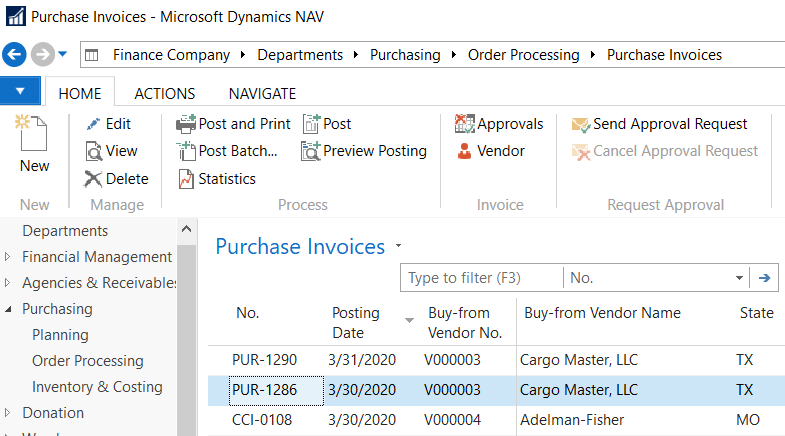
Task: Open the View invoice action
Action: point(94,151)
